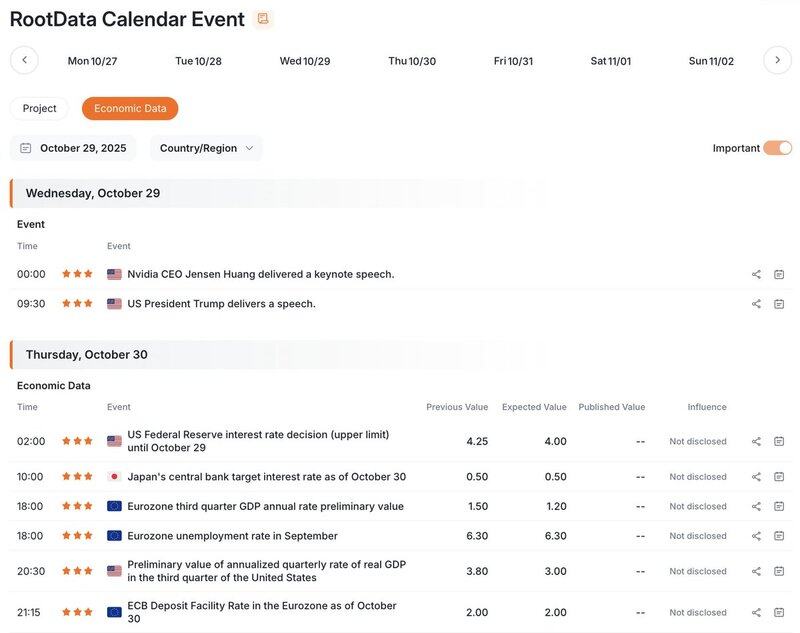Switch to the Project tab
The width and height of the screenshot is (800, 633).
point(40,108)
